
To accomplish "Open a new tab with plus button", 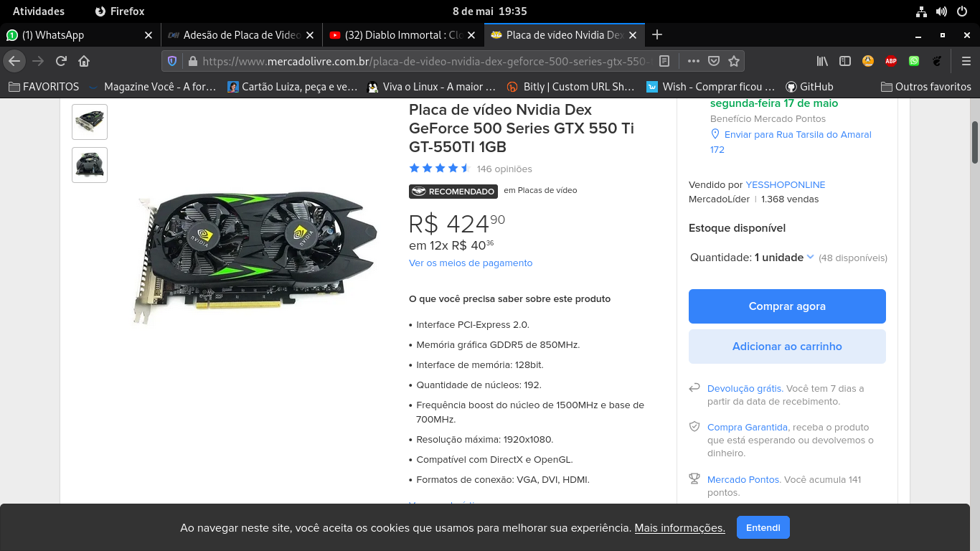I will (x=657, y=34).
